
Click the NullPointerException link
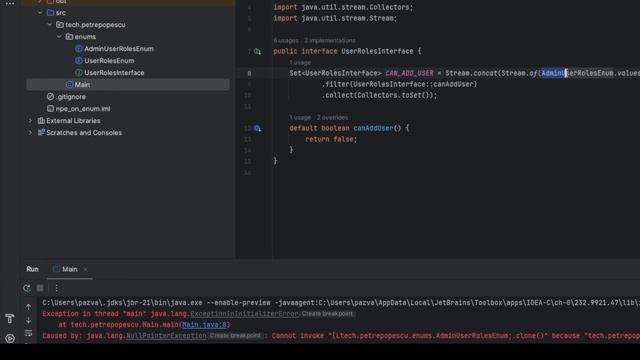(166, 336)
